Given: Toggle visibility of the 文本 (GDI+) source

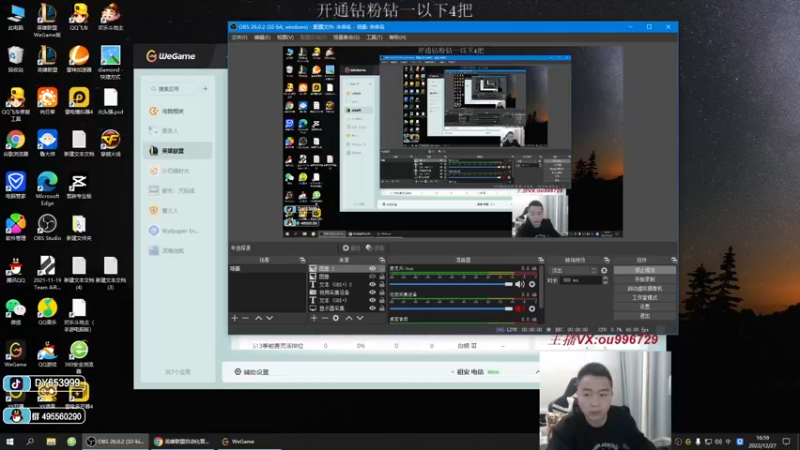Looking at the screenshot, I should point(372,300).
